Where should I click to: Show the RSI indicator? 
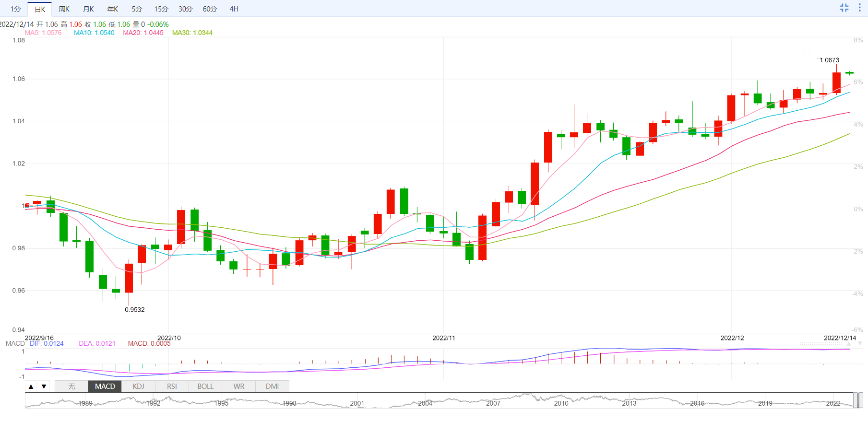pos(172,386)
